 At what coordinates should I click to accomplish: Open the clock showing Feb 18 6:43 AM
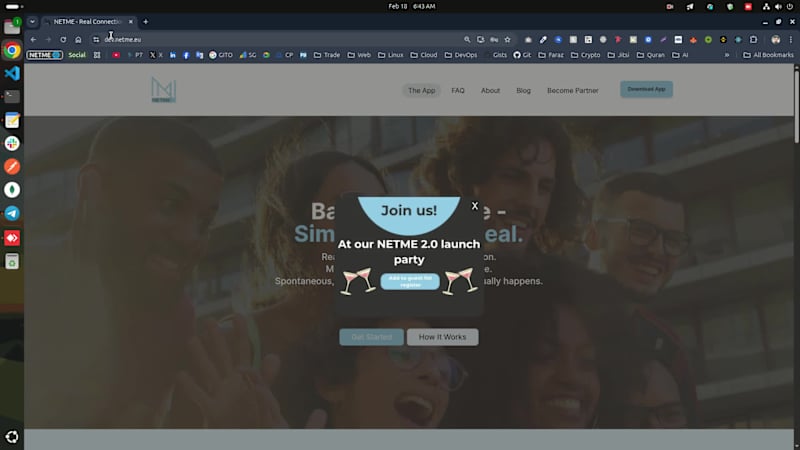tap(412, 6)
